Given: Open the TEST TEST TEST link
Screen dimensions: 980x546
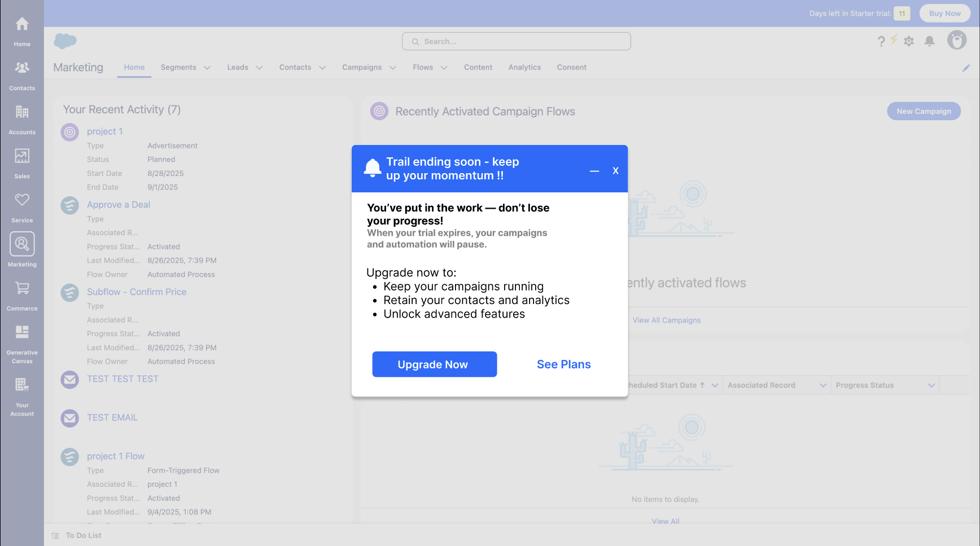Looking at the screenshot, I should pyautogui.click(x=123, y=379).
